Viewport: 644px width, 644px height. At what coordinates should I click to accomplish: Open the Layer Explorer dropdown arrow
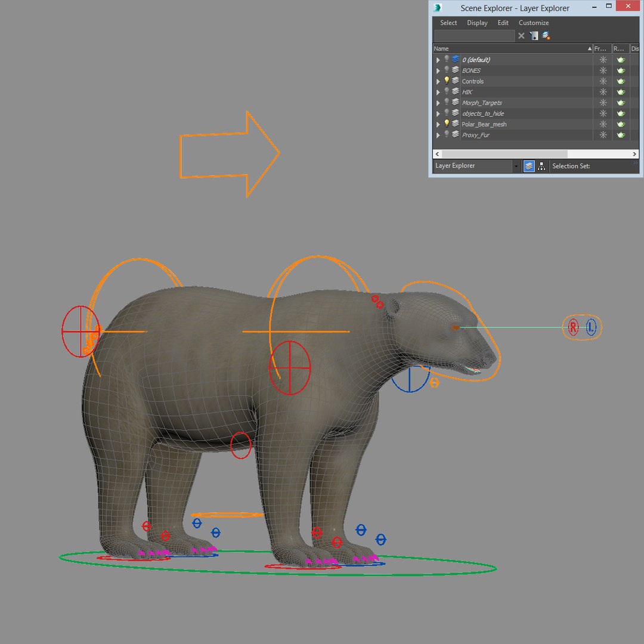pyautogui.click(x=516, y=166)
